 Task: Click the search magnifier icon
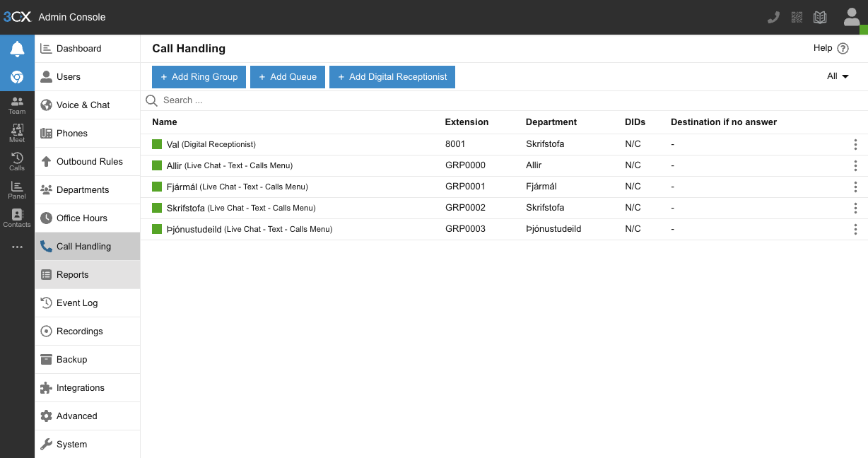[151, 100]
